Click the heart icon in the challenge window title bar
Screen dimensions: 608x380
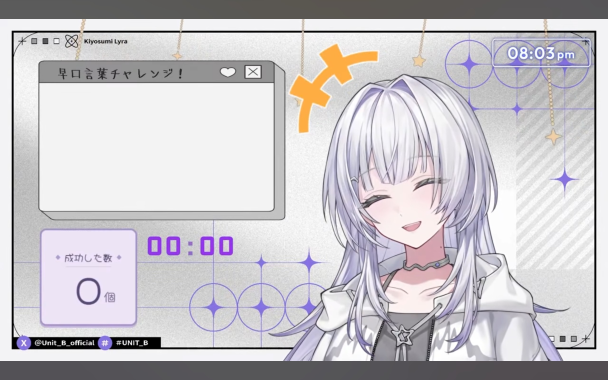click(x=228, y=72)
